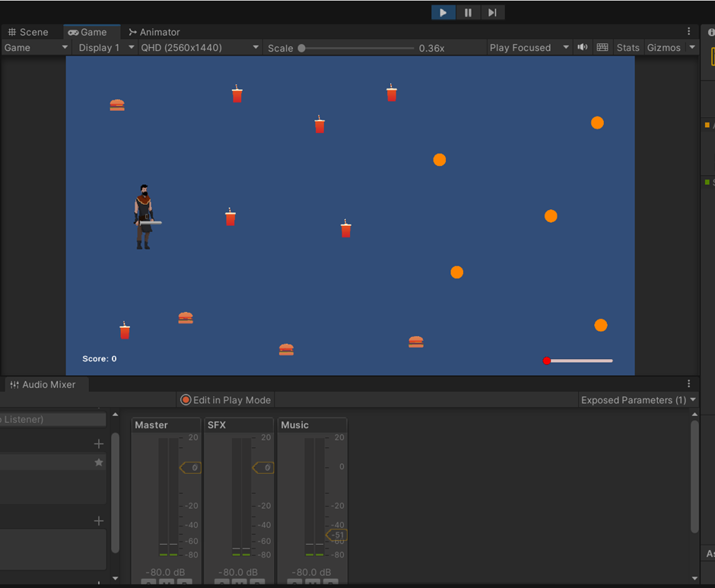
Task: Solo the Master audio mixer group
Action: (148, 583)
